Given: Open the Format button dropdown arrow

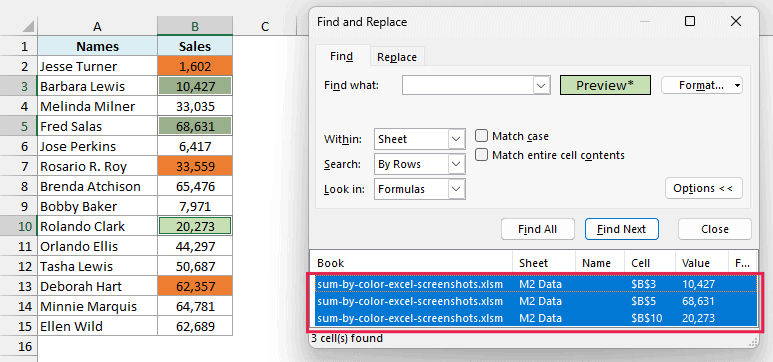Looking at the screenshot, I should pyautogui.click(x=738, y=85).
